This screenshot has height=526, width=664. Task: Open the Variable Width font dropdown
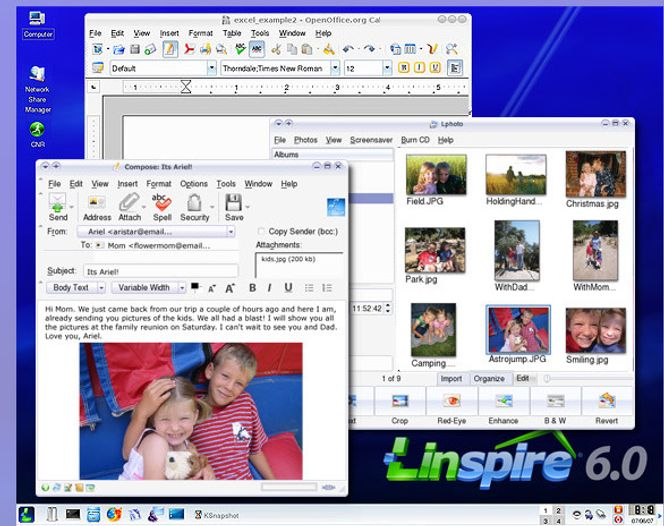click(x=182, y=288)
